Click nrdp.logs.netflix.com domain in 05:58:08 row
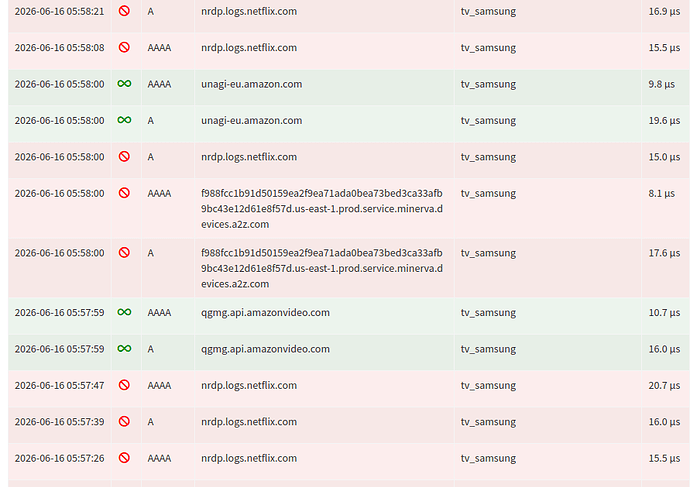 pos(249,48)
